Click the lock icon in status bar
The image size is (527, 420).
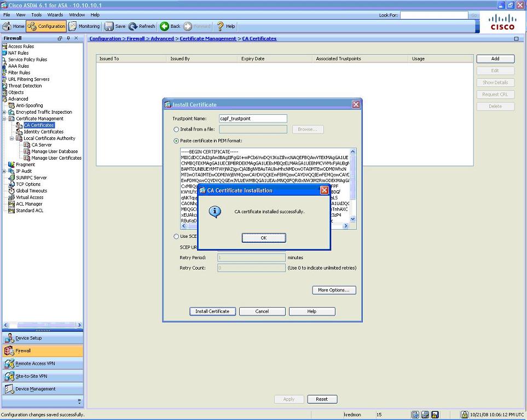[x=464, y=415]
